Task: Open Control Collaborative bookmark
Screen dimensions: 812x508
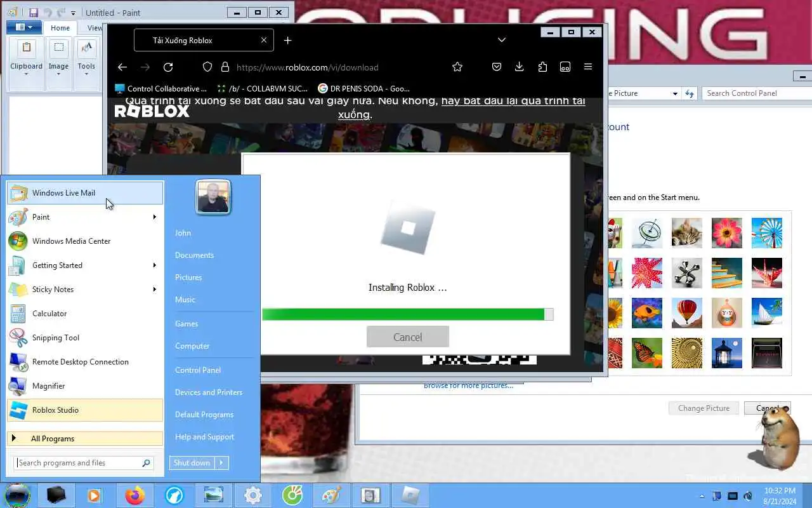Action: coord(161,89)
